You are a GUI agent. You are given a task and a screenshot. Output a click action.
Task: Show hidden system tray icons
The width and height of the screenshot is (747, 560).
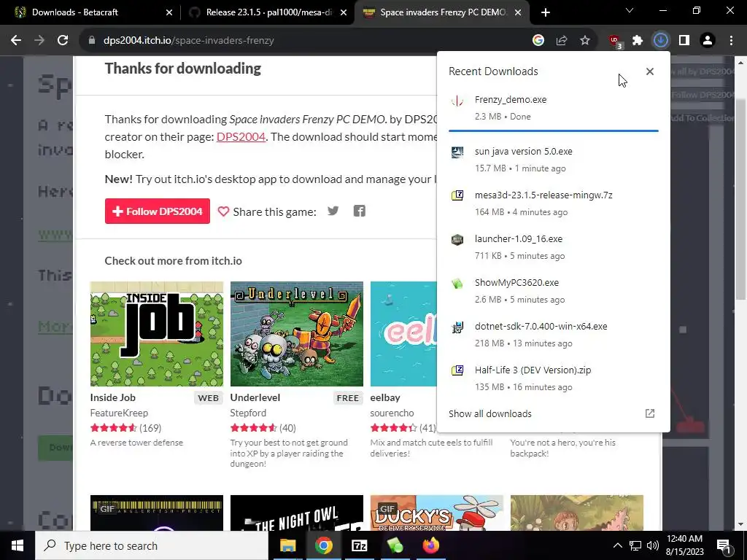pyautogui.click(x=617, y=545)
